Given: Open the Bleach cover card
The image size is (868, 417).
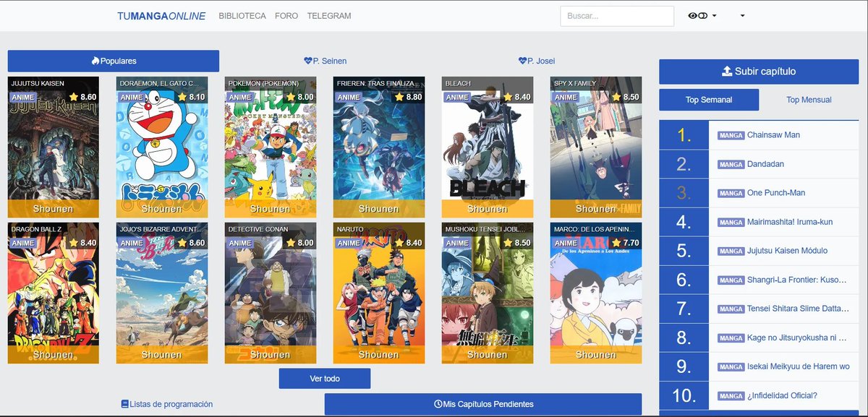Looking at the screenshot, I should click(x=488, y=147).
